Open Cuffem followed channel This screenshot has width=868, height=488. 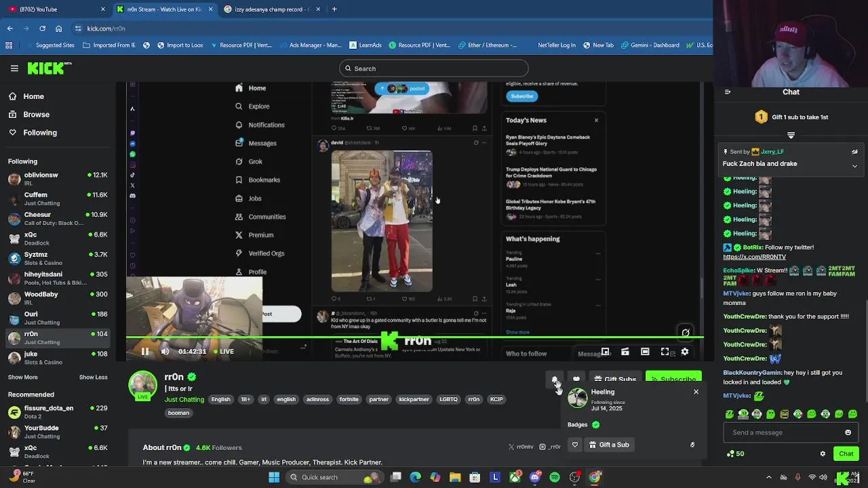click(x=58, y=199)
